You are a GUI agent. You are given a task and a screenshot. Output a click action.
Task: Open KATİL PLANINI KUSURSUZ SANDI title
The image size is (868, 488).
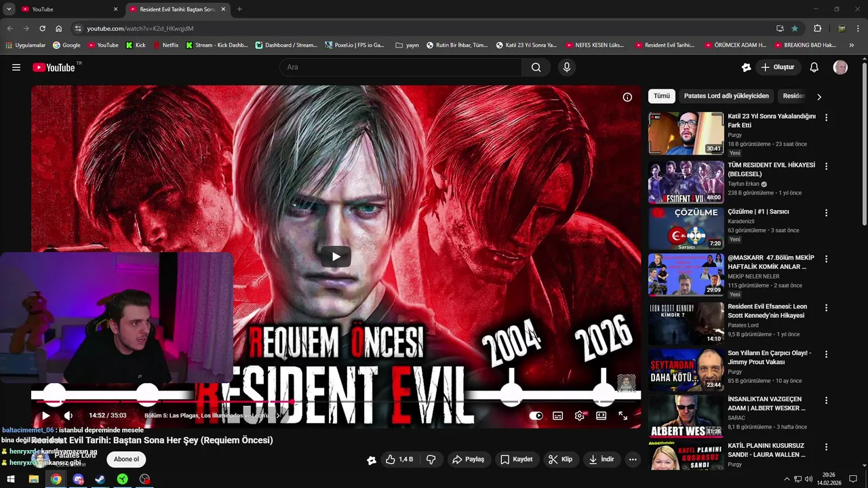coord(766,450)
